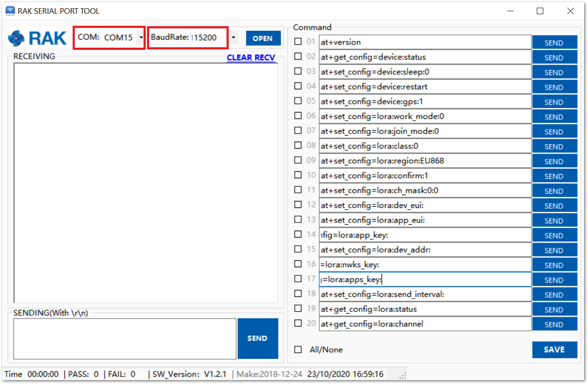Send the device:restart command

pyautogui.click(x=554, y=87)
